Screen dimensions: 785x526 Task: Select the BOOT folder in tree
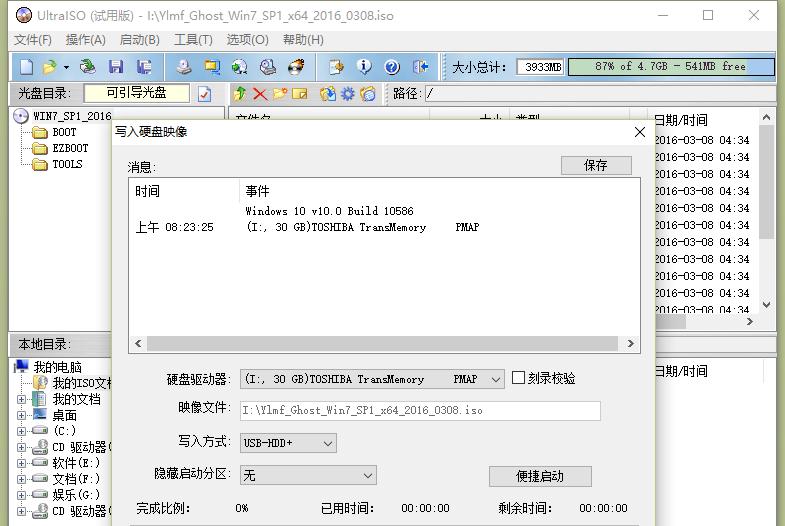click(x=64, y=133)
